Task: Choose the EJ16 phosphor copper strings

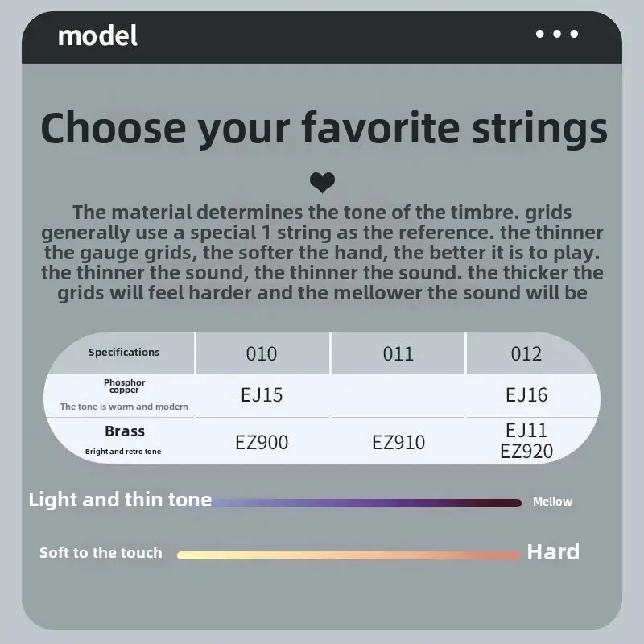Action: (526, 395)
